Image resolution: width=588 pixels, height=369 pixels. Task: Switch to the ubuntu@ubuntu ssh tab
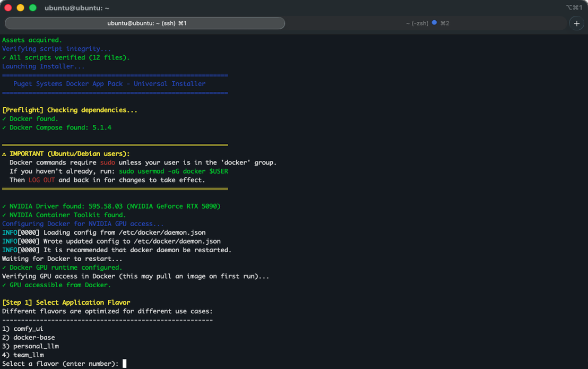tap(145, 23)
